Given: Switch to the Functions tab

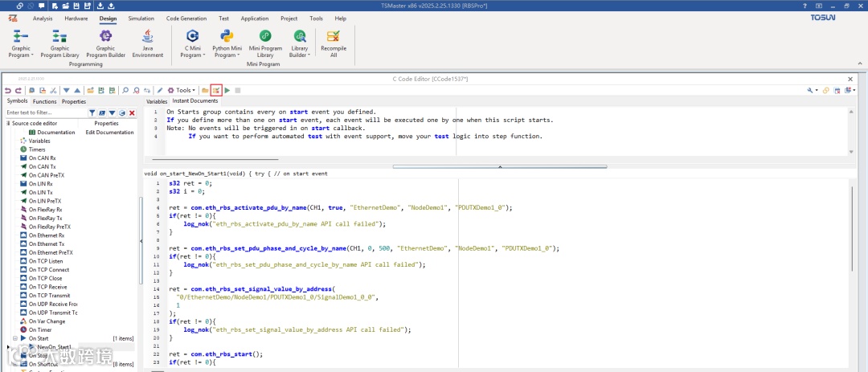Looking at the screenshot, I should [44, 101].
